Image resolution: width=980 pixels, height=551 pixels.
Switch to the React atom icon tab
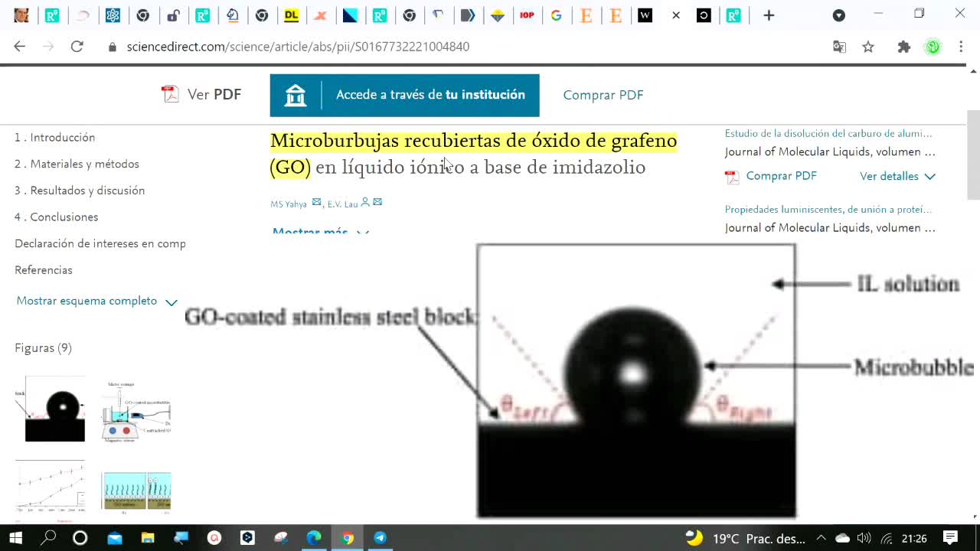tap(113, 15)
